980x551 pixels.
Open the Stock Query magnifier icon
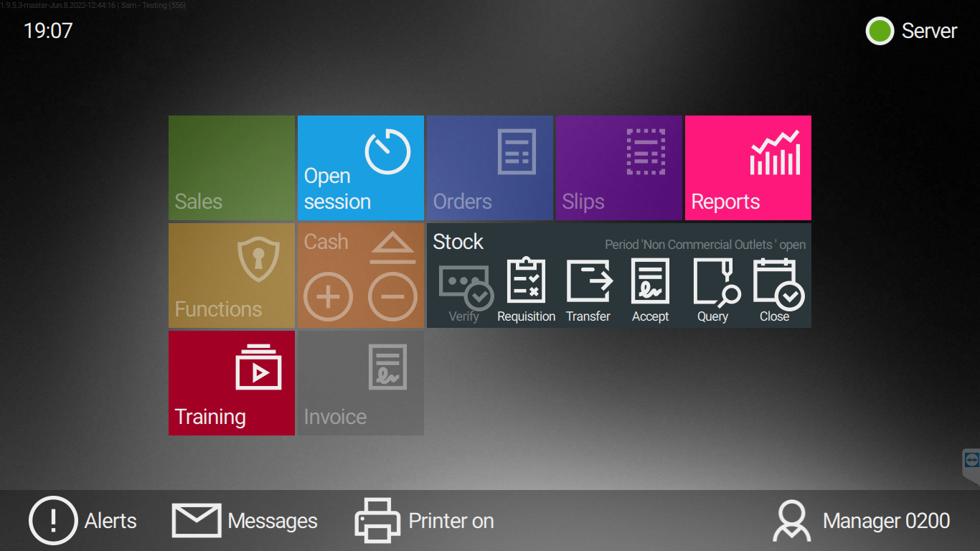[x=715, y=283]
